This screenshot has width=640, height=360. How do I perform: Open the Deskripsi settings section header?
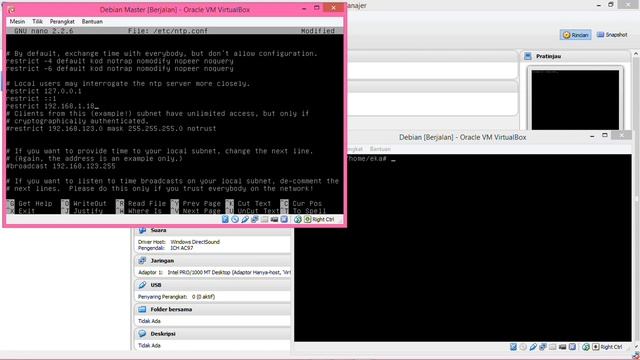212,333
